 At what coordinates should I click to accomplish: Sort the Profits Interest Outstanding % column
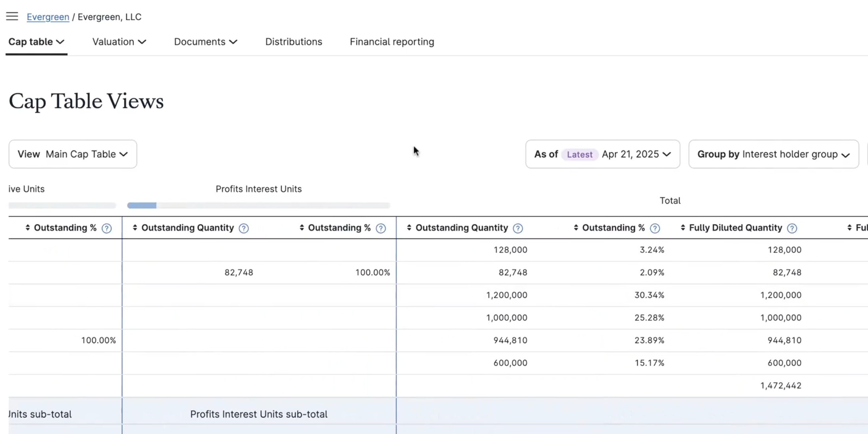click(x=301, y=228)
